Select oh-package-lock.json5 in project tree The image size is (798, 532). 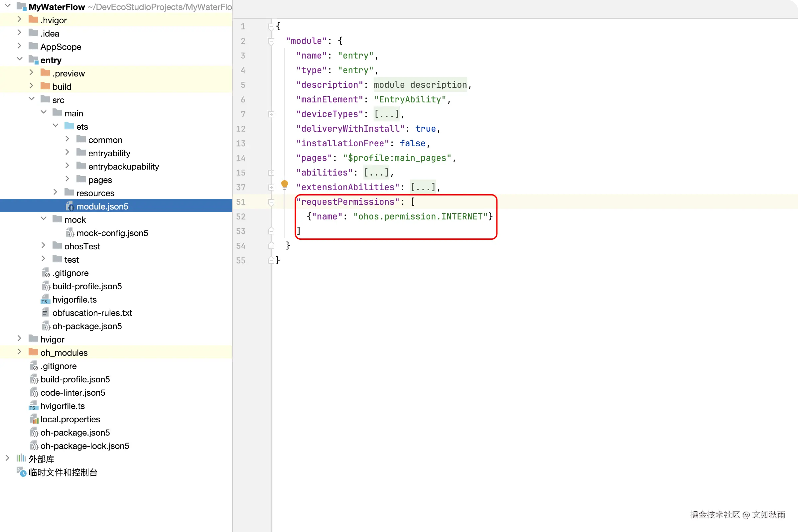84,446
